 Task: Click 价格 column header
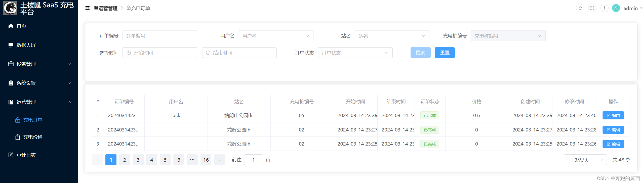coord(477,102)
